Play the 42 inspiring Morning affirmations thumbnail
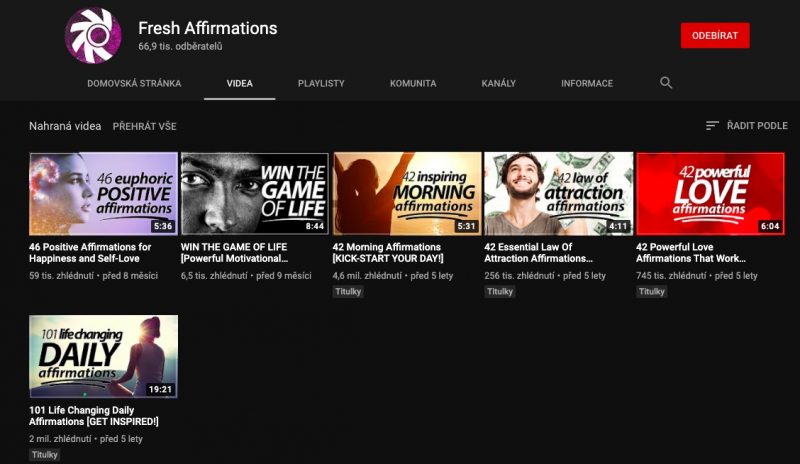 [407, 194]
